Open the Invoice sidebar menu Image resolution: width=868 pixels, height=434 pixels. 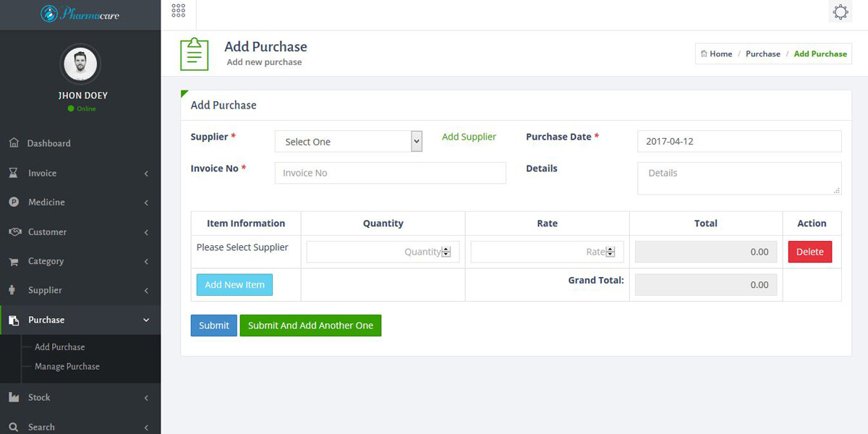pos(80,173)
